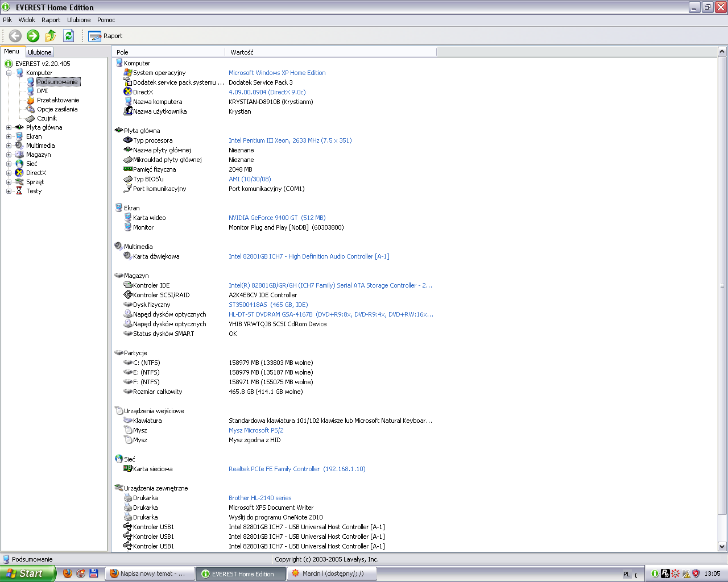The height and width of the screenshot is (582, 728).
Task: Expand the Testy tree node
Action: click(9, 191)
